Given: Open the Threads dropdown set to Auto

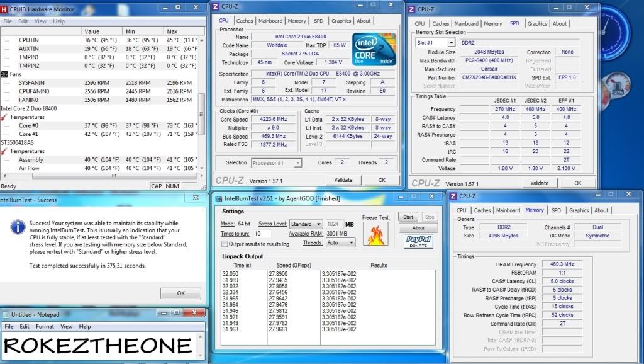Looking at the screenshot, I should (340, 243).
